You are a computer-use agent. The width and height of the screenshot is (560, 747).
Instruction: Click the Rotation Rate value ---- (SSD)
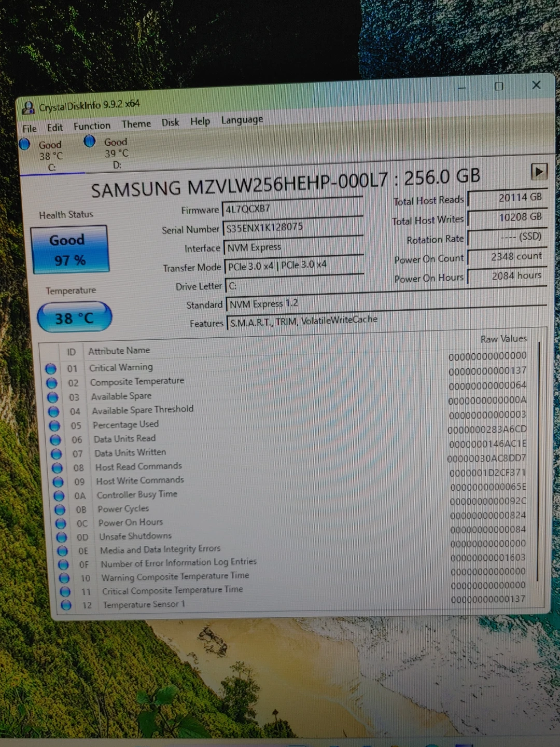(x=508, y=237)
